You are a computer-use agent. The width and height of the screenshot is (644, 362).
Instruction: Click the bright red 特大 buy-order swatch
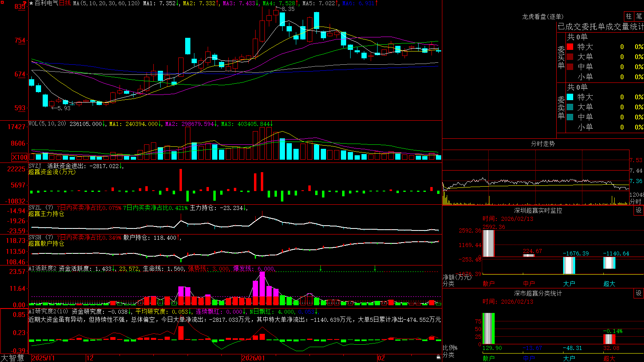tap(570, 47)
